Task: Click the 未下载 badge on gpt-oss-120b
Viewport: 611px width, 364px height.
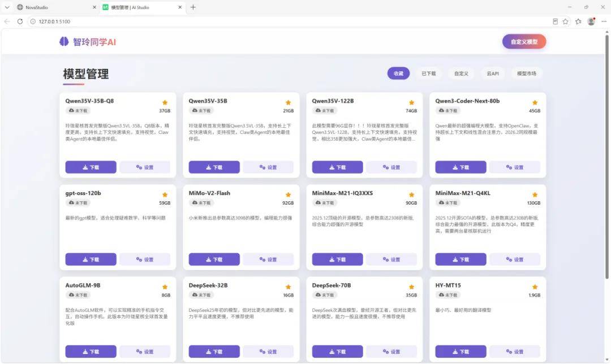Action: [78, 203]
